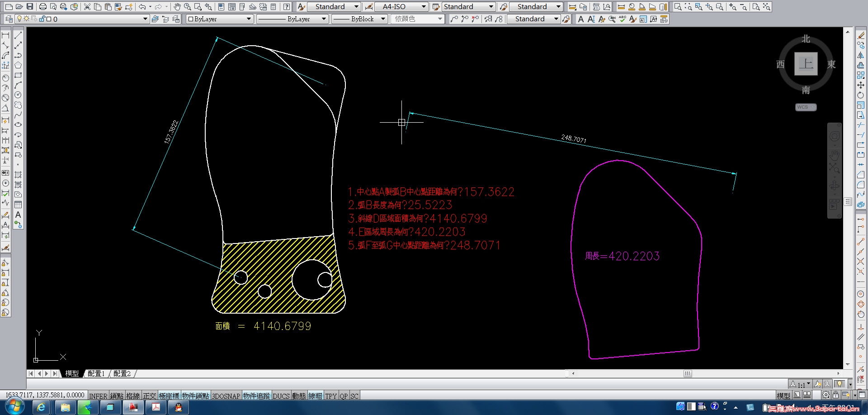The height and width of the screenshot is (415, 868).
Task: Toggle 物件鎖點 object snap
Action: (195, 396)
